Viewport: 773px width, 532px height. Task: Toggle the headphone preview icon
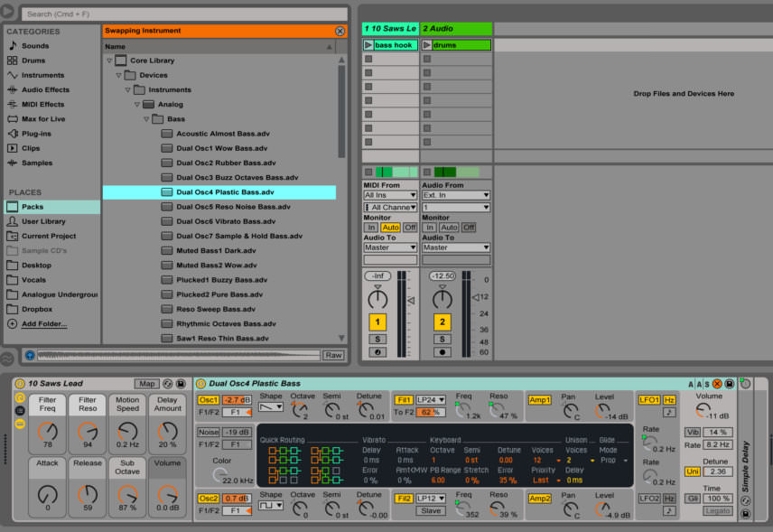(30, 355)
